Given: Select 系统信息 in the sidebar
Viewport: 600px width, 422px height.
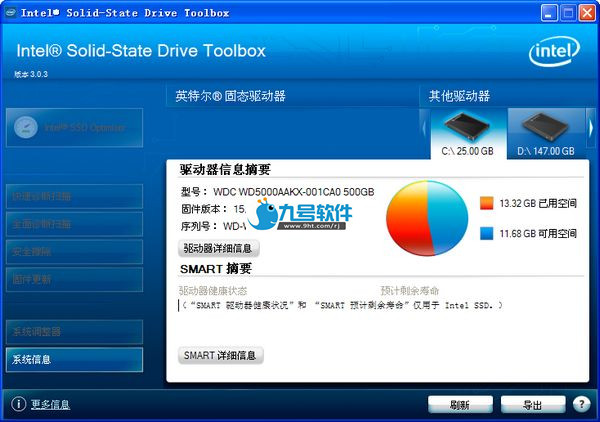Looking at the screenshot, I should [x=75, y=360].
